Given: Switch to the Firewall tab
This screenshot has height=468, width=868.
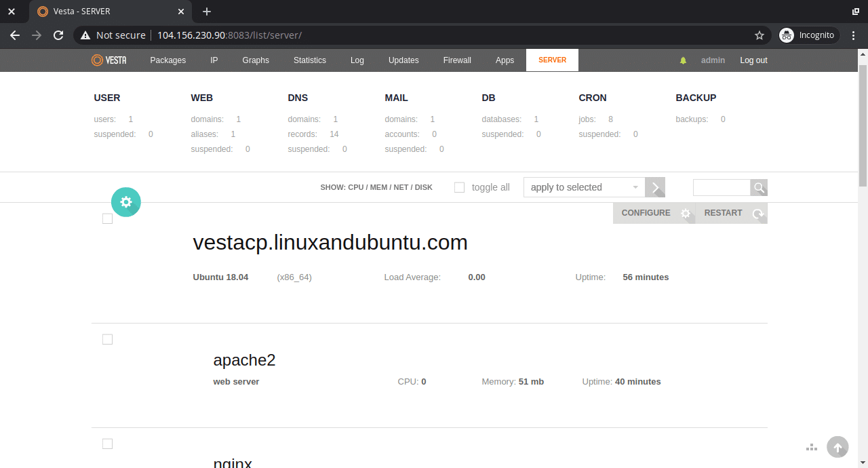Looking at the screenshot, I should (457, 60).
